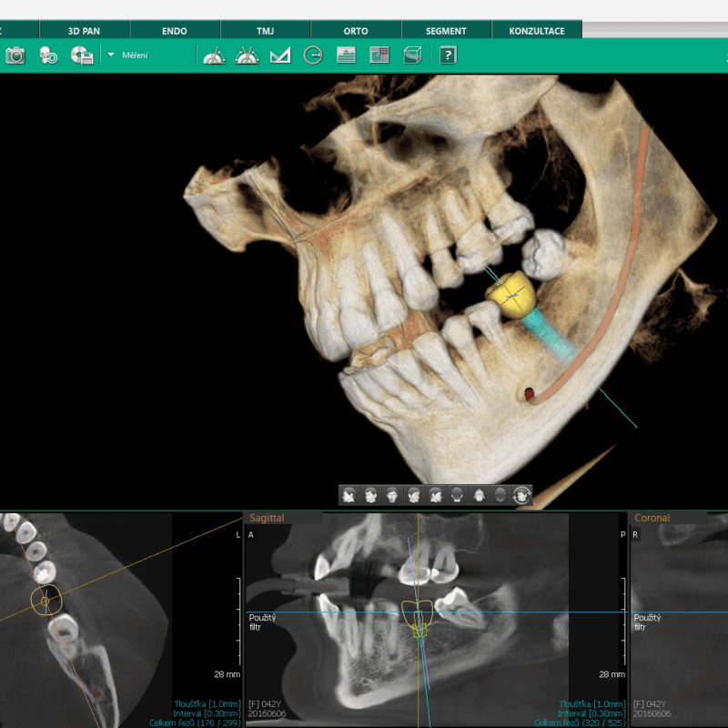Select the triangle ruler measurement tool
Screen dimensions: 728x728
click(279, 56)
